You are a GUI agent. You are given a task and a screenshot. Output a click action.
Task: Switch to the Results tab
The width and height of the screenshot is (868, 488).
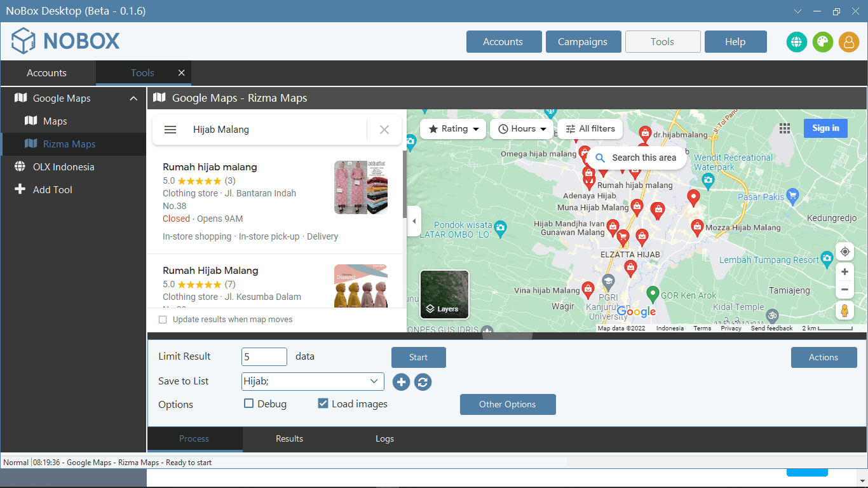289,439
